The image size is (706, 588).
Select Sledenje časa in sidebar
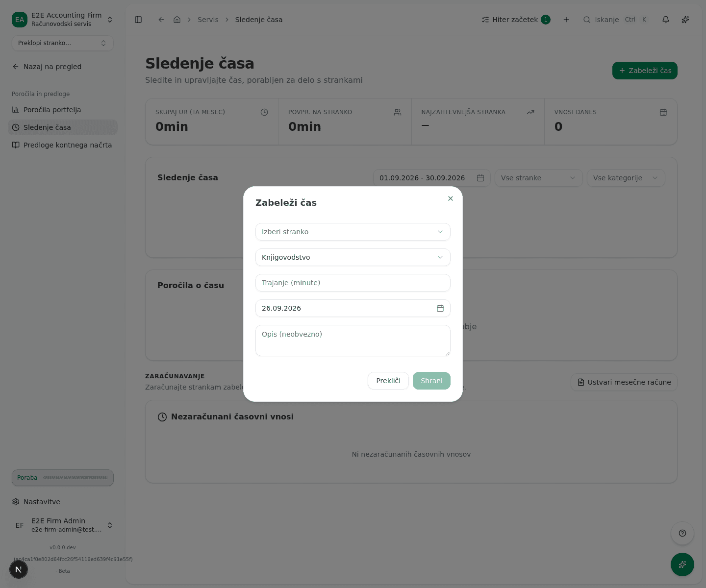point(63,127)
